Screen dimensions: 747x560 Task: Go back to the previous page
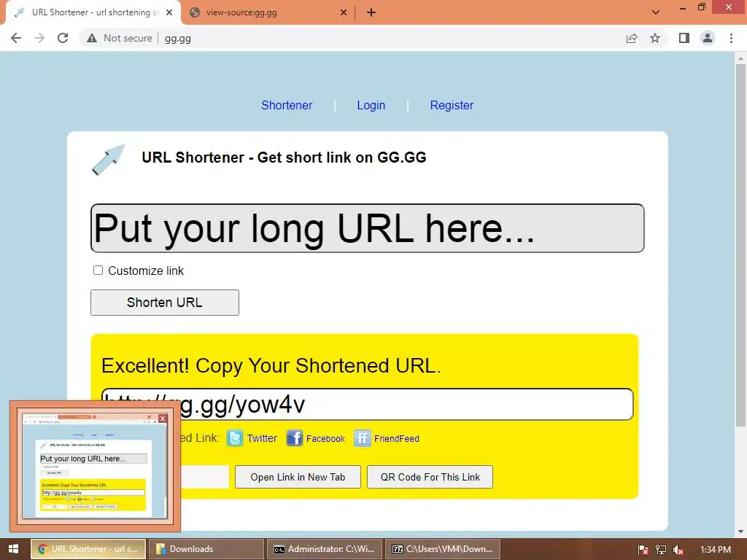tap(16, 38)
